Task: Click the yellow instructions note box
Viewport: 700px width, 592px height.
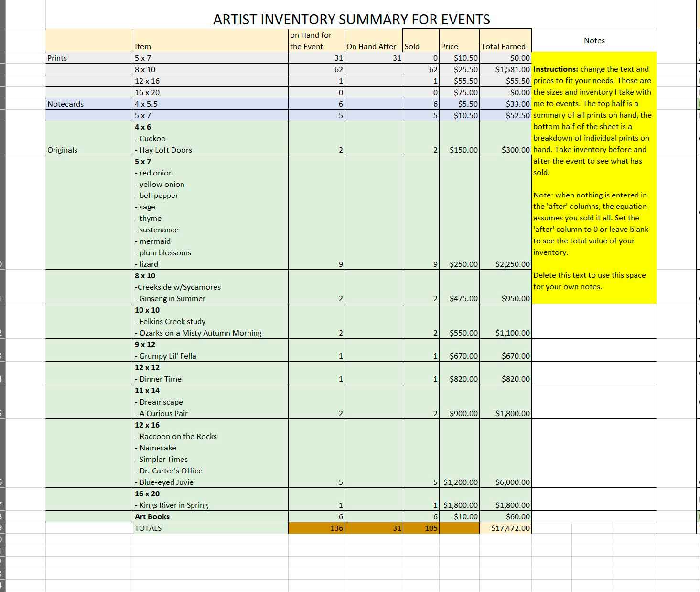Action: tap(594, 178)
